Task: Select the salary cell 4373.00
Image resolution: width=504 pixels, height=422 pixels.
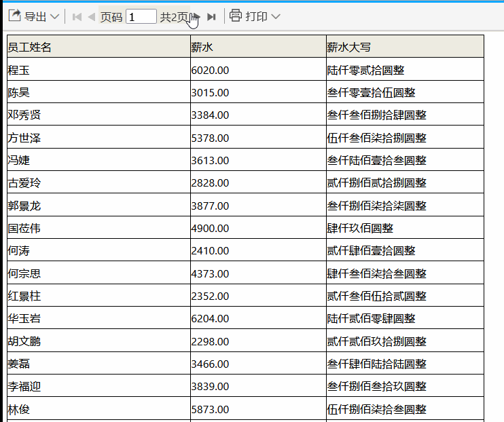Action: point(258,273)
